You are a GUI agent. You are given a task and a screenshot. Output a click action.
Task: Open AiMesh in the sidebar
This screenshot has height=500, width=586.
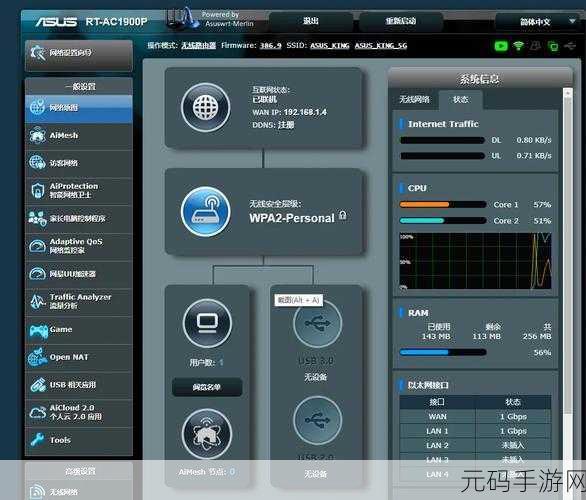79,136
